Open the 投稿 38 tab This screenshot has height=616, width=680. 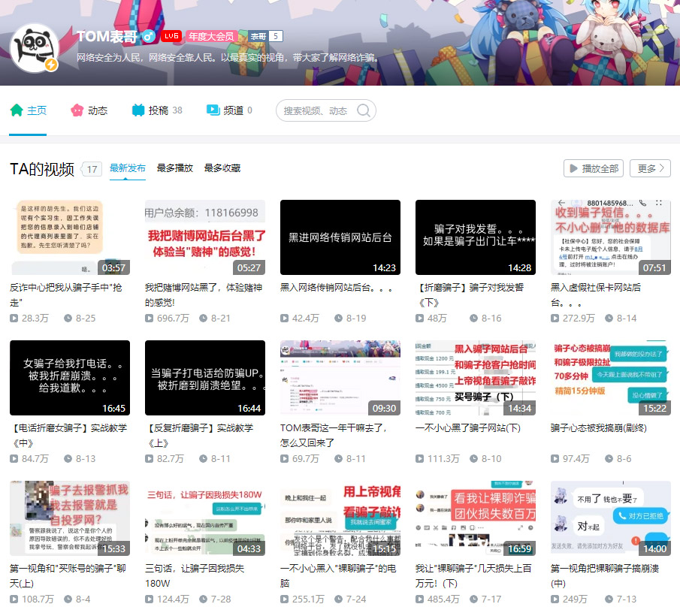point(157,111)
